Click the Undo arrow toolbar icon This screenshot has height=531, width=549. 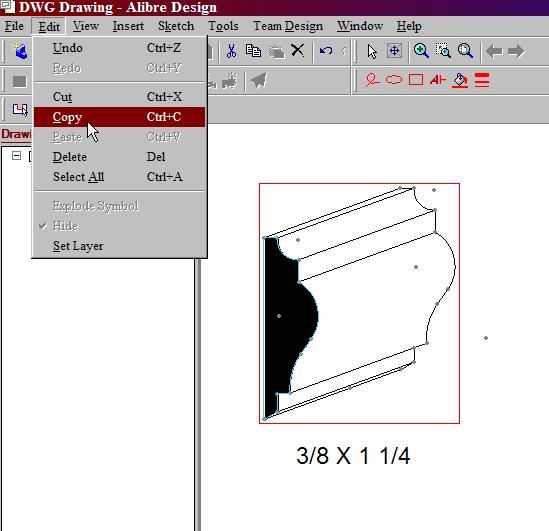(x=326, y=51)
